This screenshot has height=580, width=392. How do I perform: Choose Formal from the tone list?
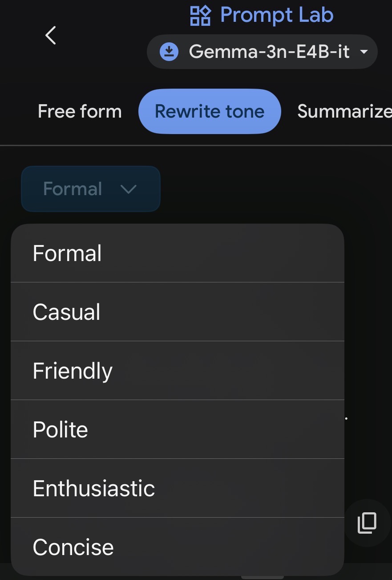(x=67, y=253)
